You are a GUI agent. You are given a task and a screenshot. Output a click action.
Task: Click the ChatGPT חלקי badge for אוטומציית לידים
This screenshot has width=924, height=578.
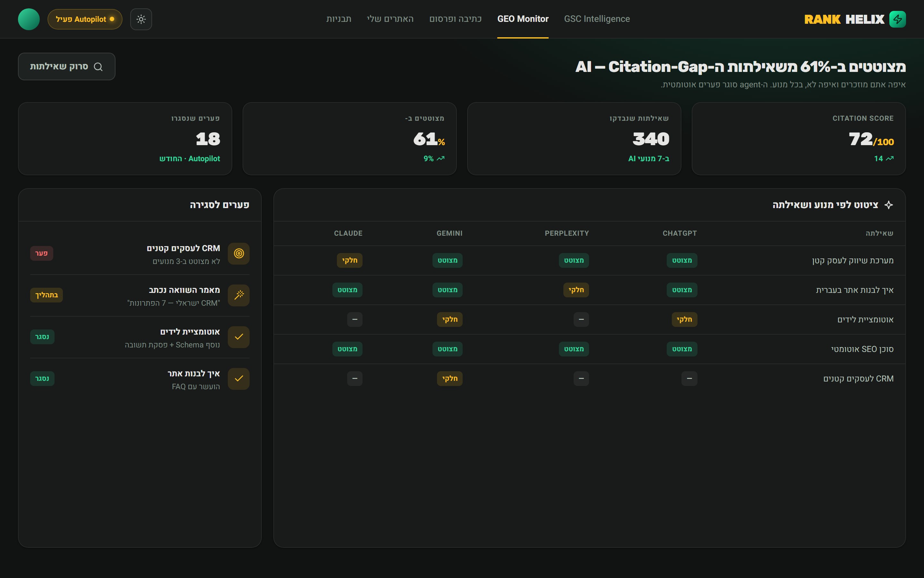(x=684, y=320)
